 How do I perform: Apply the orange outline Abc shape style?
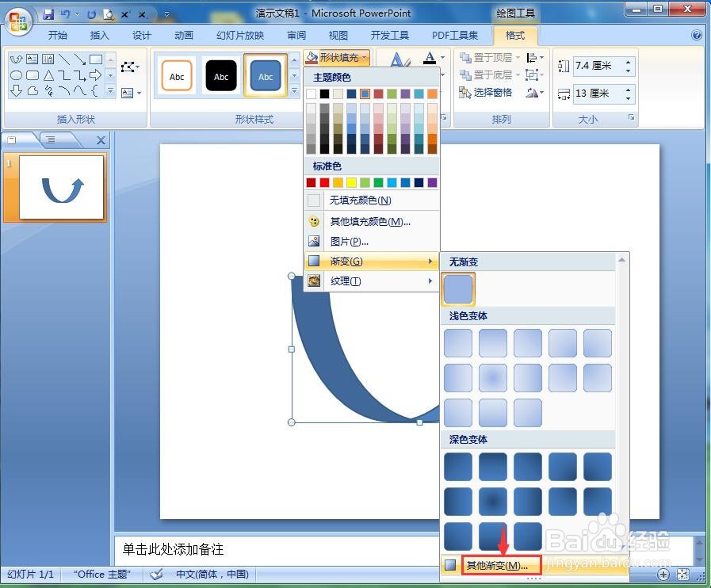(177, 76)
